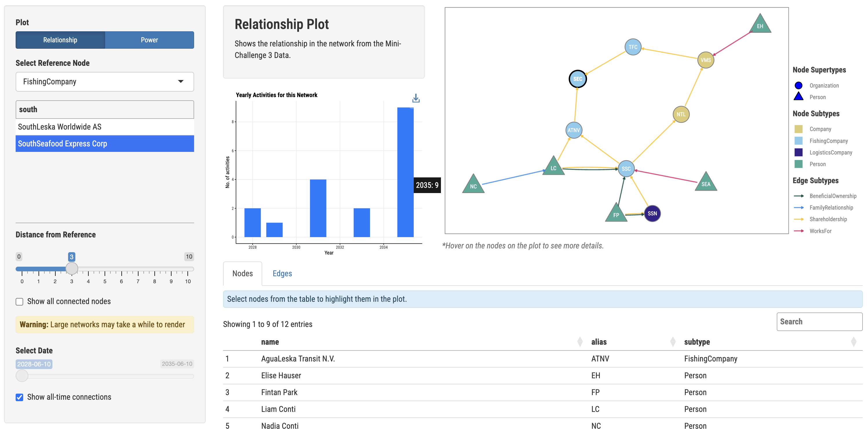Click the Distance from Reference slider handle
This screenshot has width=868, height=429.
click(x=72, y=269)
